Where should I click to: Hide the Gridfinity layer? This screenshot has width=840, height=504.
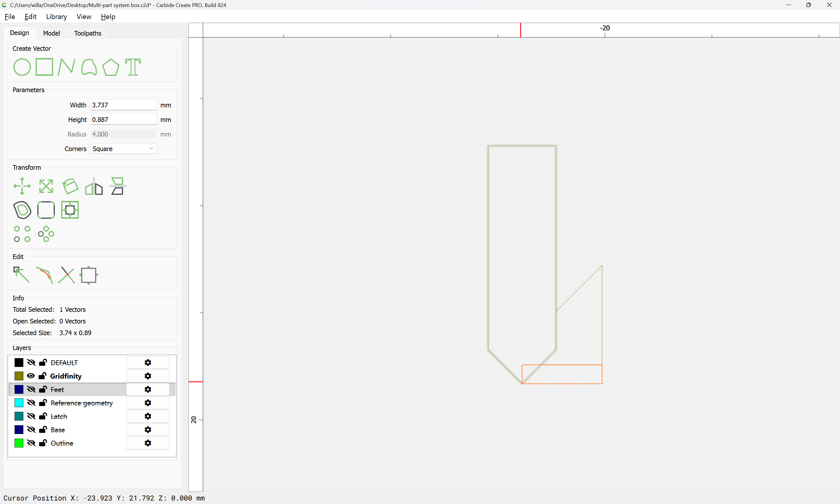pyautogui.click(x=31, y=376)
